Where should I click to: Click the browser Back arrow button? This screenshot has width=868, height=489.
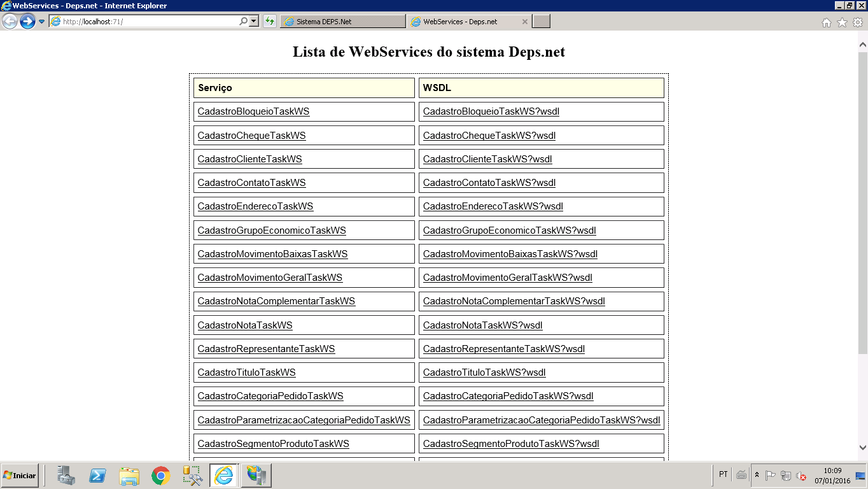click(10, 21)
